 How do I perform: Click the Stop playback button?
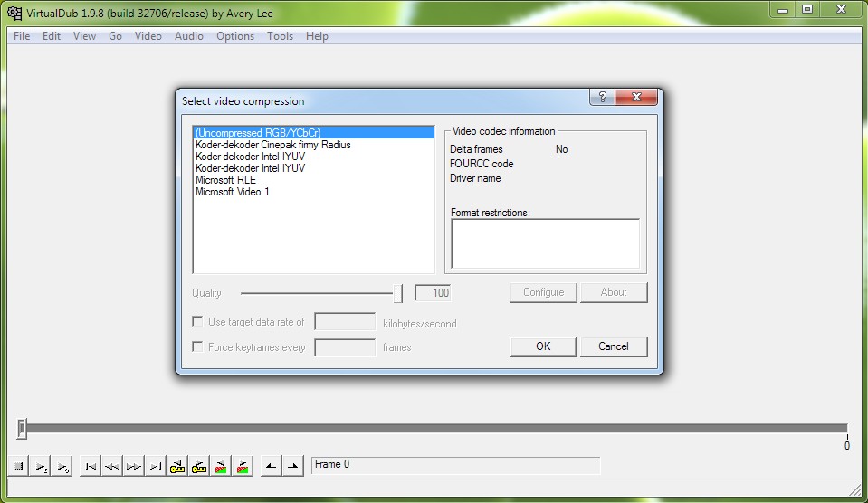coord(18,467)
